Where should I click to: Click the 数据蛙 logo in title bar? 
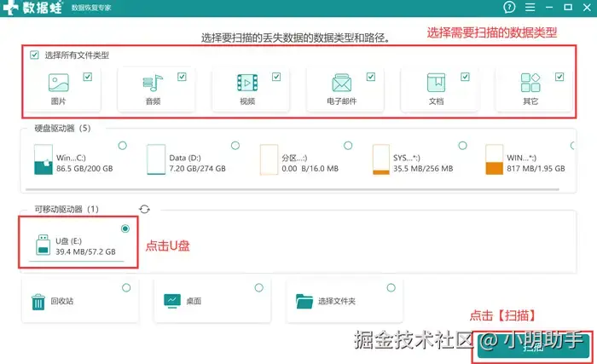pos(32,8)
